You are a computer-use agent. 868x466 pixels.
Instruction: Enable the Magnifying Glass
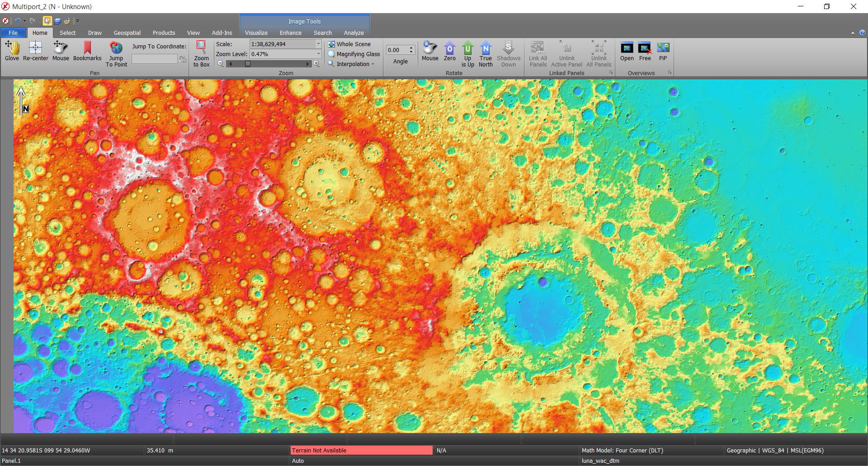coord(332,54)
